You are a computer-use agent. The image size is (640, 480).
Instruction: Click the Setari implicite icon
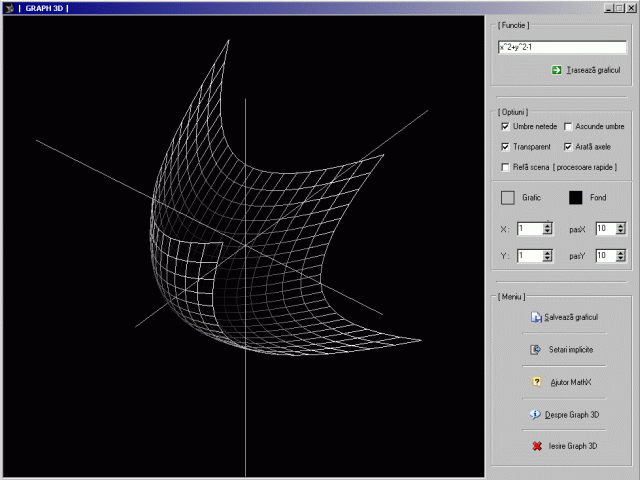tap(536, 350)
